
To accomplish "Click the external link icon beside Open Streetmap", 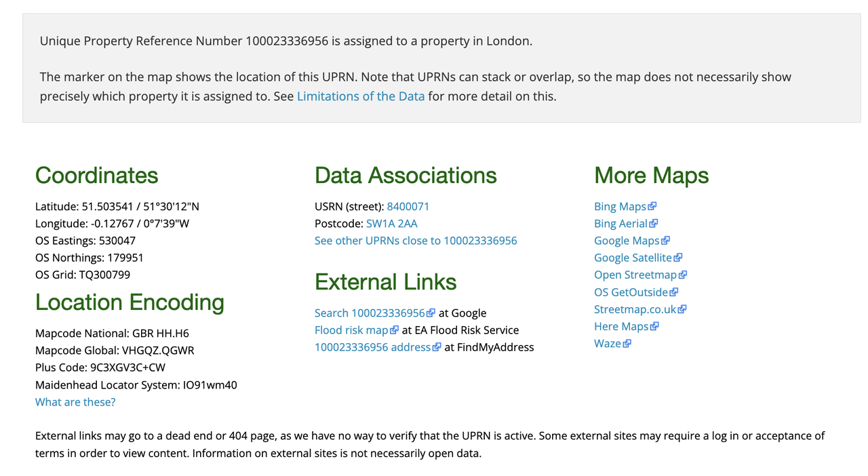I will click(683, 275).
